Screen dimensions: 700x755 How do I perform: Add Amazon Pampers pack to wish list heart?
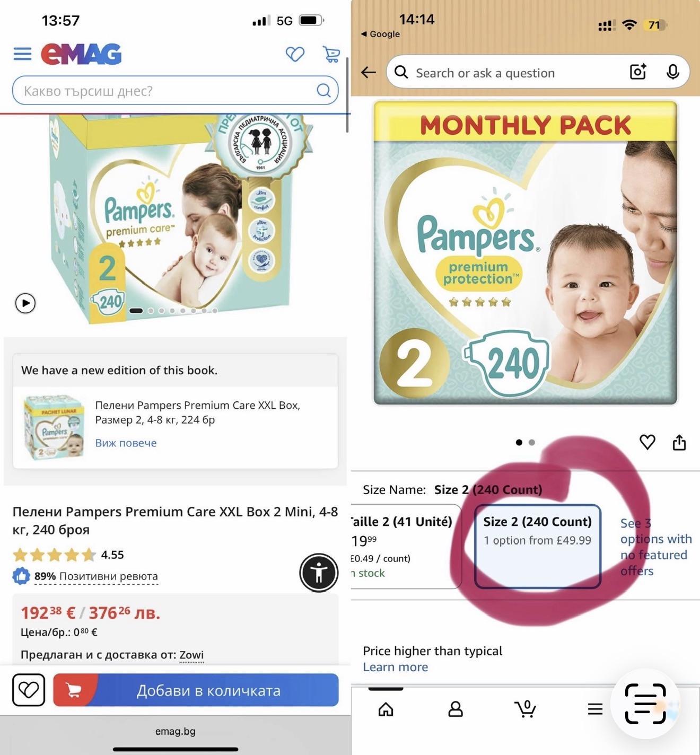tap(647, 442)
